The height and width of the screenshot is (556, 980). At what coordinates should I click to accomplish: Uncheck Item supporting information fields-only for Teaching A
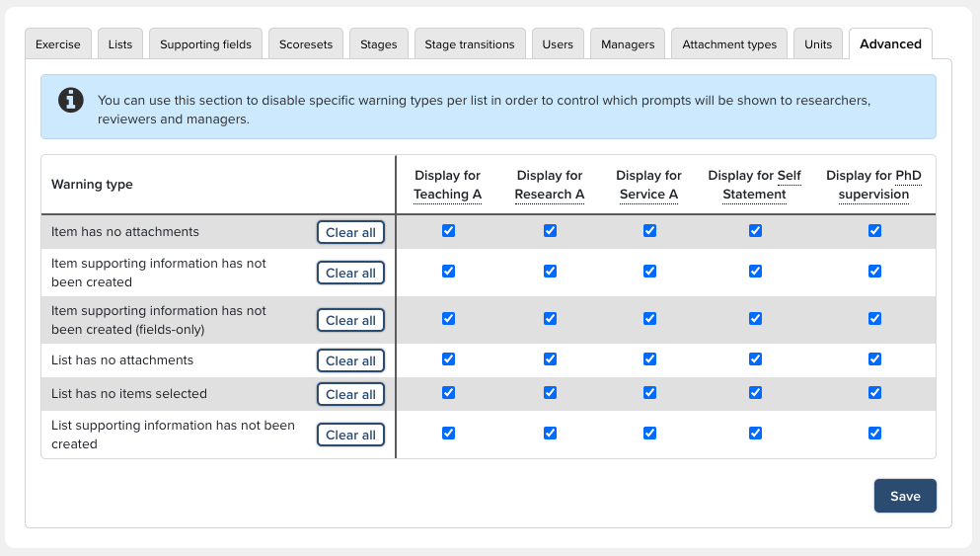(448, 319)
